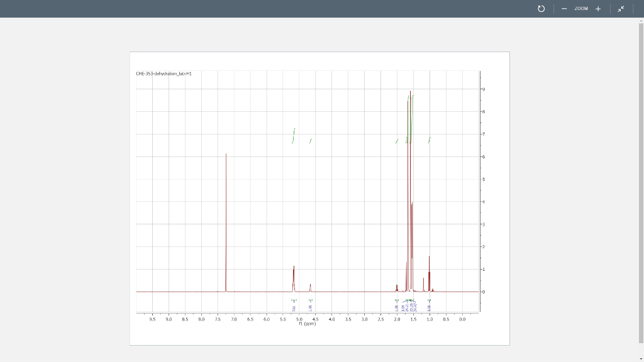Click the NMR spectrum page image
The width and height of the screenshot is (644, 362).
coord(319,198)
